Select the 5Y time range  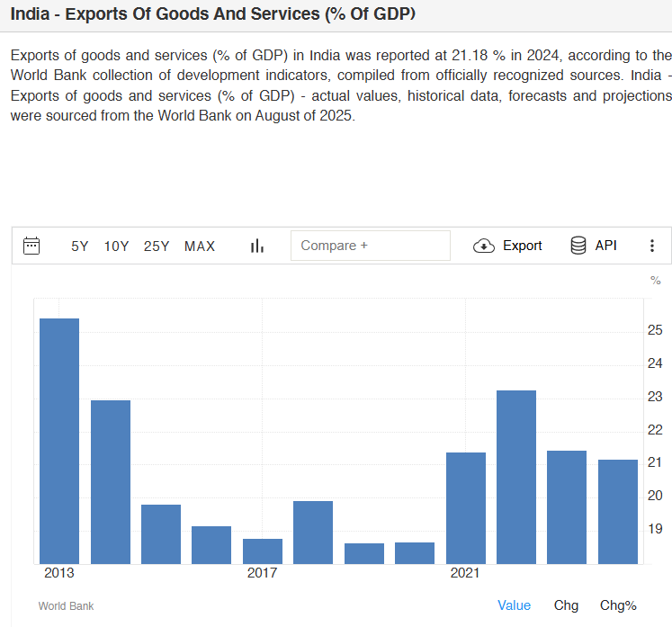pyautogui.click(x=80, y=246)
